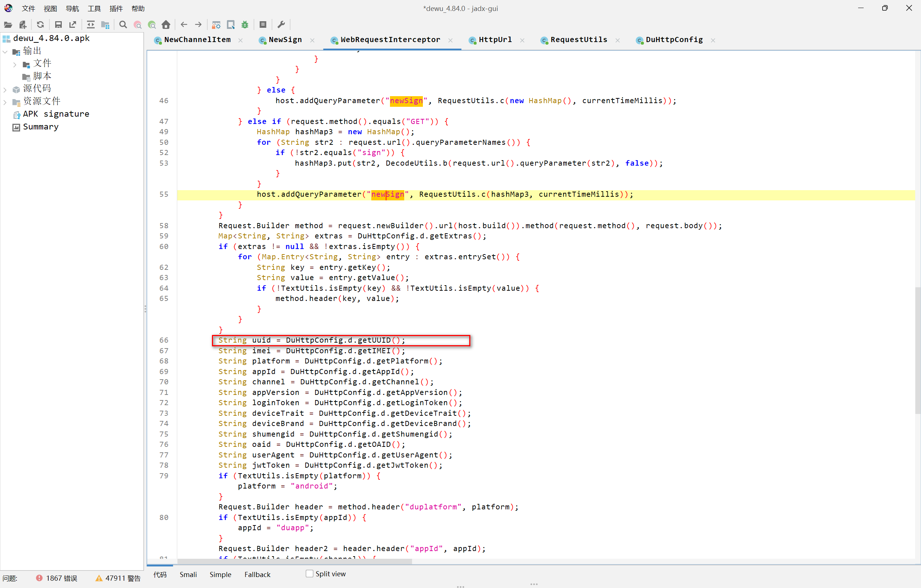Expand the 源代码 tree node

(x=5, y=90)
